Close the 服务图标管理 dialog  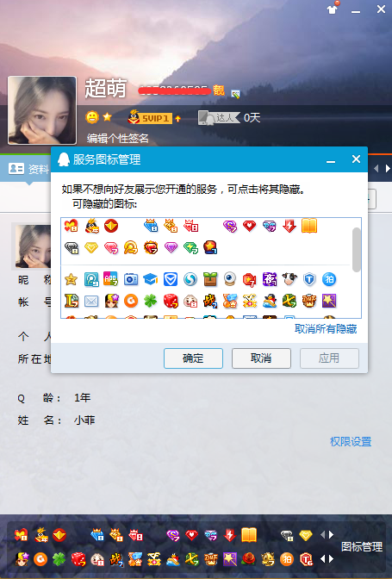pyautogui.click(x=356, y=159)
